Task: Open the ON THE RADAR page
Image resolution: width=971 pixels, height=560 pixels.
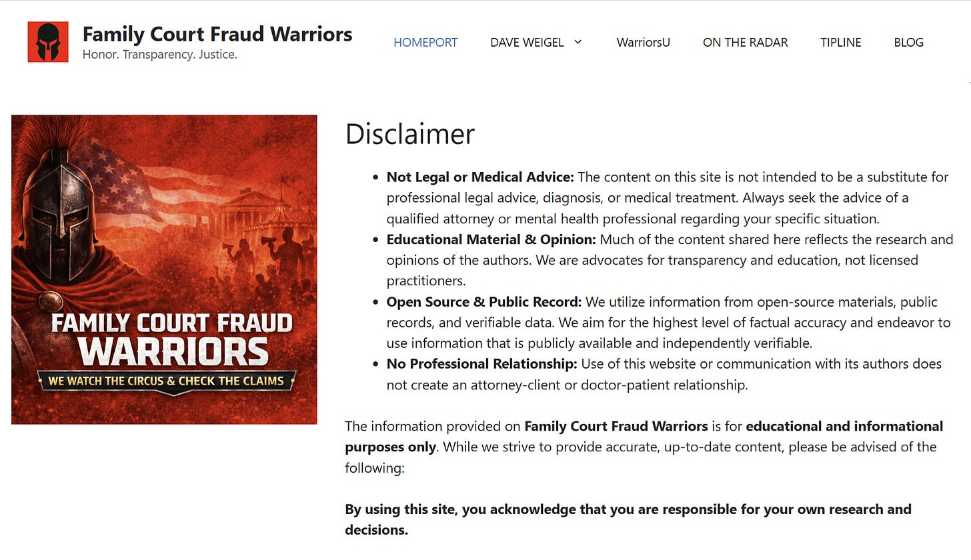Action: point(745,42)
